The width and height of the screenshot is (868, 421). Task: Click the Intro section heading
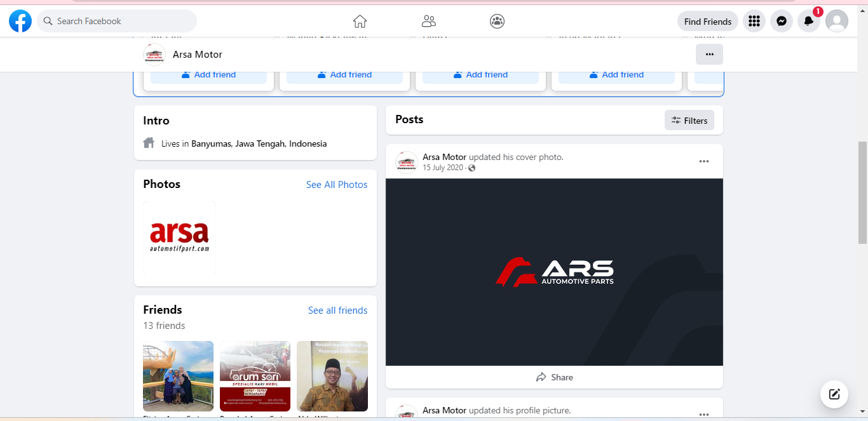(x=156, y=121)
